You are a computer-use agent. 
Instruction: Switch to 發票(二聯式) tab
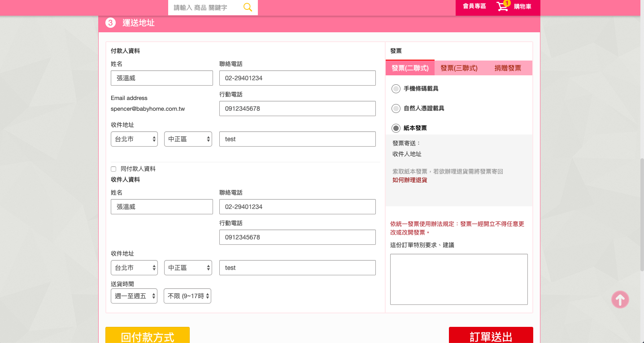point(410,68)
